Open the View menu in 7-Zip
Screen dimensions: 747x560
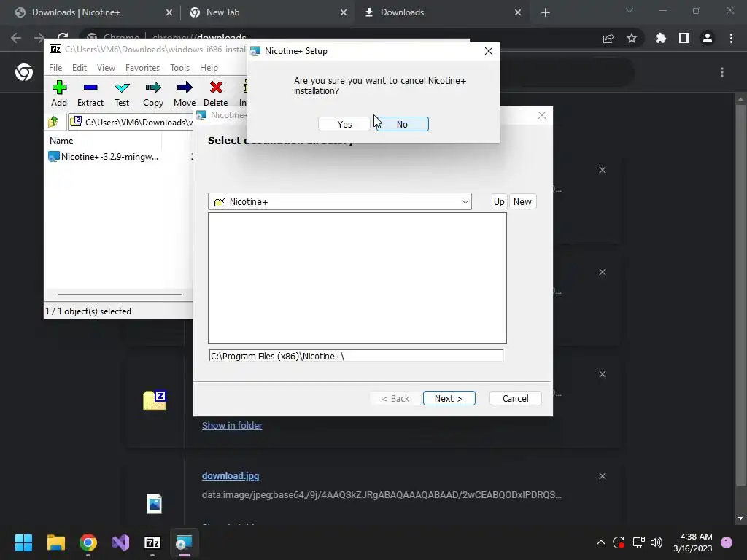106,68
